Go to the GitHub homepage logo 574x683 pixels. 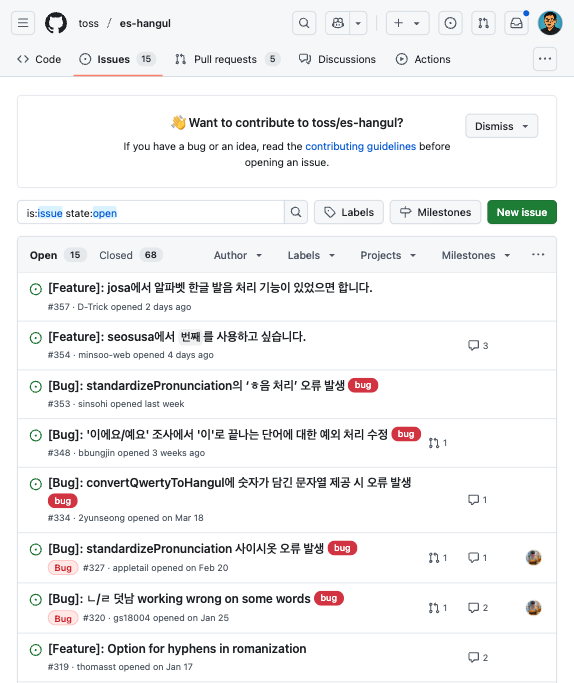(56, 23)
